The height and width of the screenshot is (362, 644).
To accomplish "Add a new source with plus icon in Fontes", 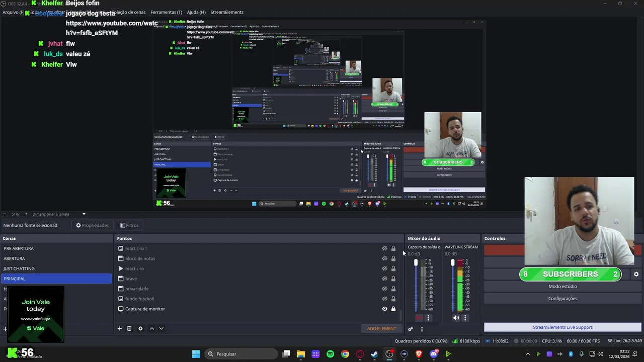I will point(120,328).
